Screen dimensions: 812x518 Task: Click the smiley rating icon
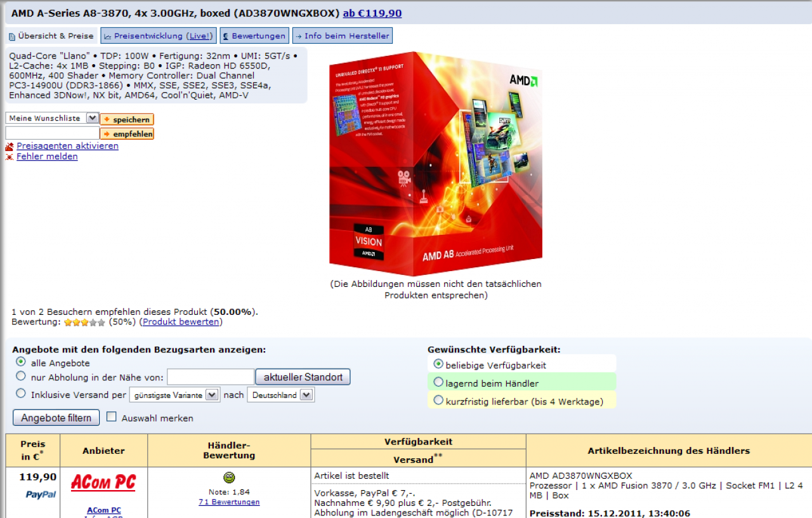coord(229,477)
